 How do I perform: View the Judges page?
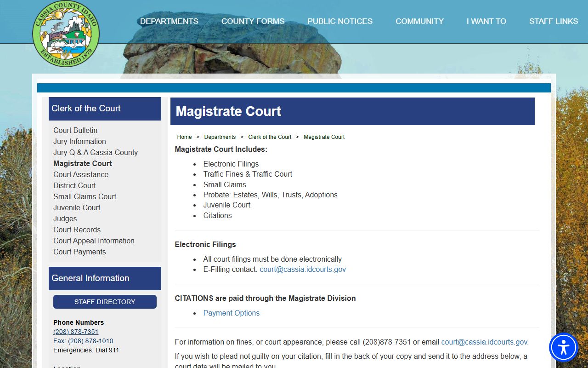[x=65, y=218]
